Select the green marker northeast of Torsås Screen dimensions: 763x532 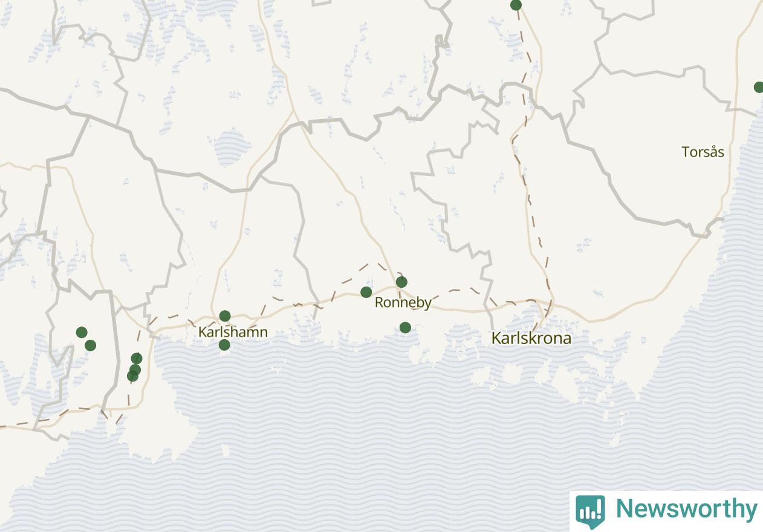759,87
